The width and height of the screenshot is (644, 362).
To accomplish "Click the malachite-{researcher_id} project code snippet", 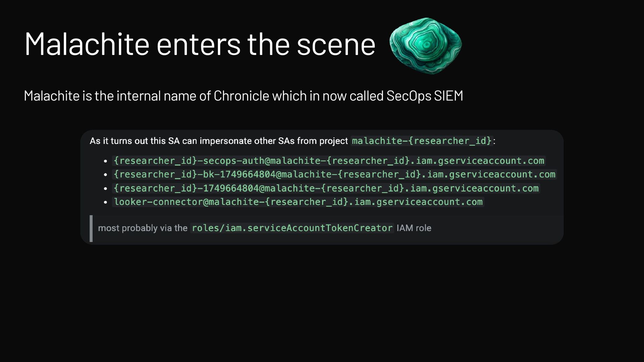I will [x=421, y=141].
